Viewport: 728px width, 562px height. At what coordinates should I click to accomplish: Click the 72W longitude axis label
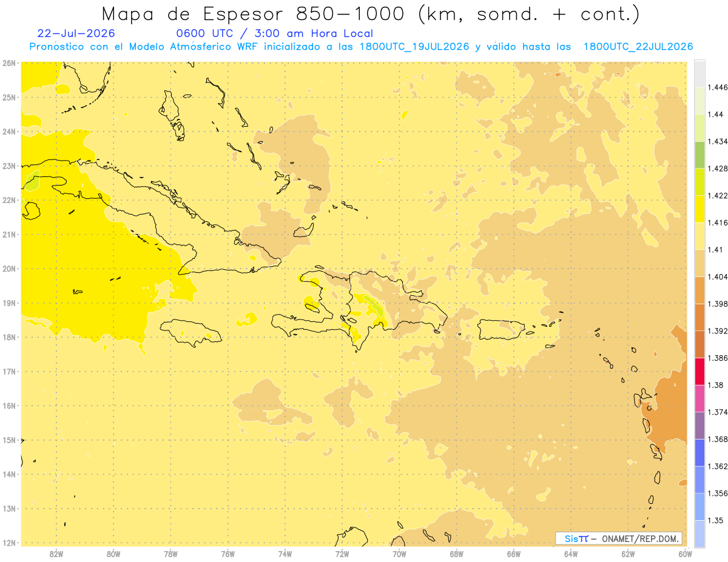click(x=342, y=554)
